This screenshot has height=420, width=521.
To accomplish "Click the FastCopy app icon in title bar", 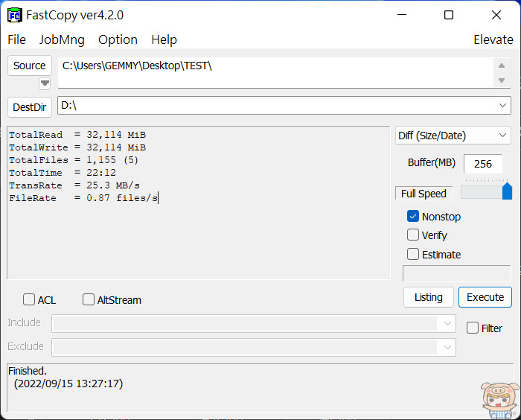I will coord(15,16).
